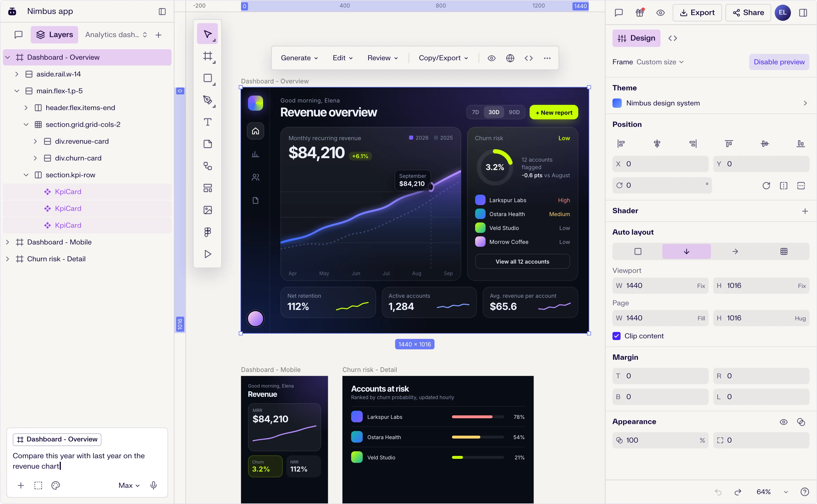Open the gift box notifications icon

tap(640, 13)
